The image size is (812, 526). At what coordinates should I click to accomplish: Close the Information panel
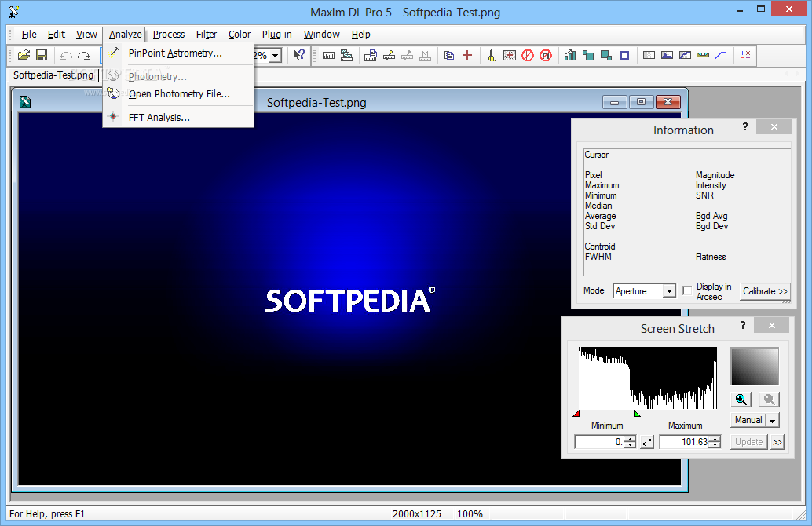(774, 127)
